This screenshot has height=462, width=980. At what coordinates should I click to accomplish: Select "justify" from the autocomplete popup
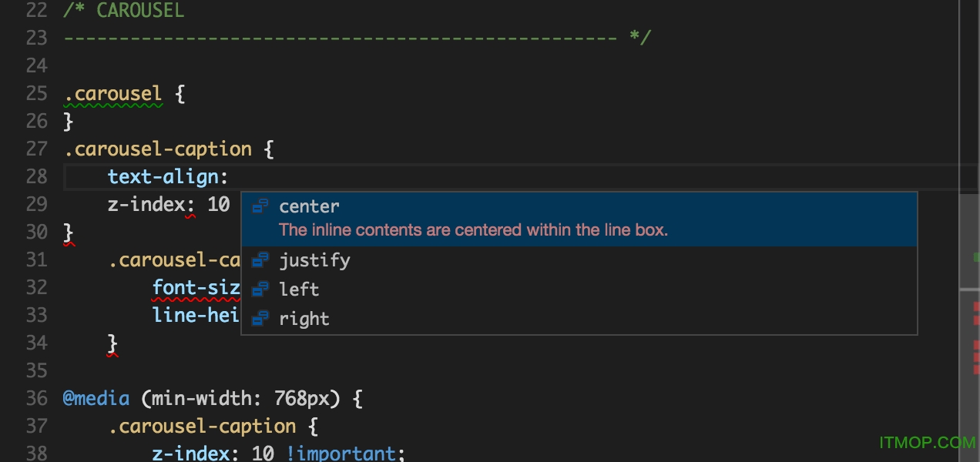(x=314, y=260)
